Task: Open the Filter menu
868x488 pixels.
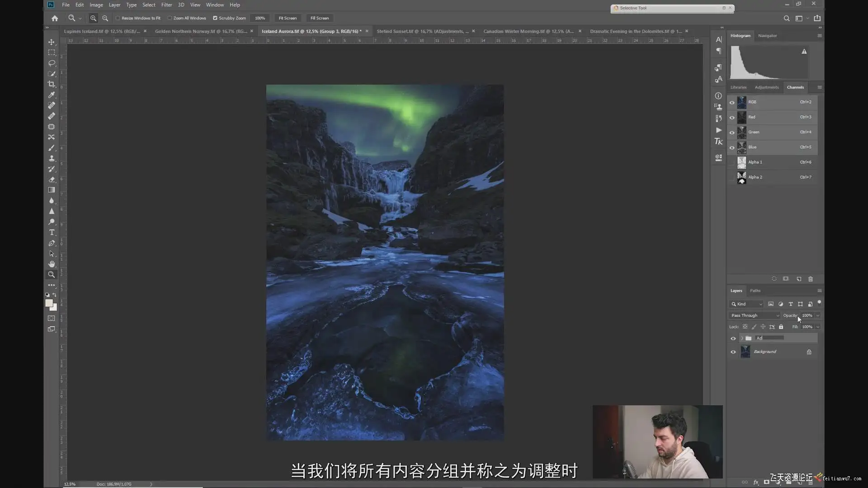Action: click(166, 5)
